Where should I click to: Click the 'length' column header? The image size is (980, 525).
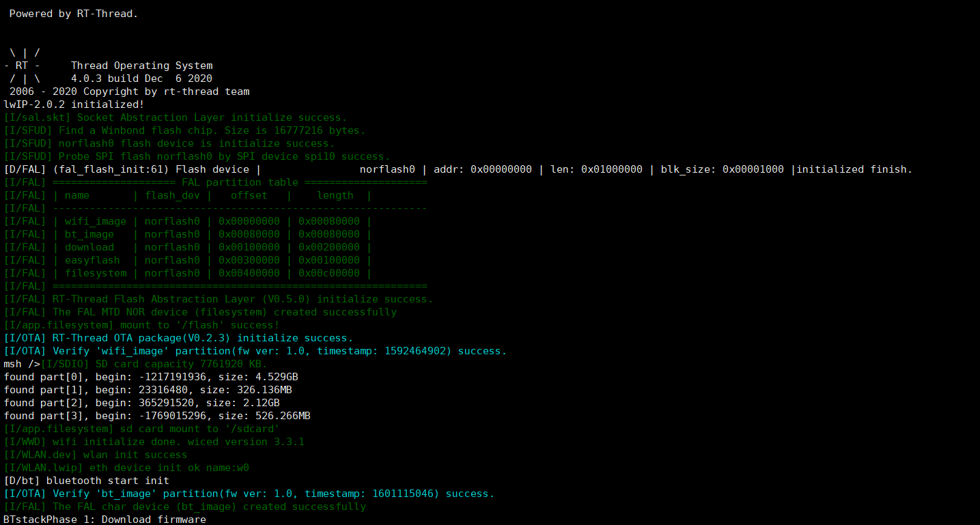coord(335,195)
